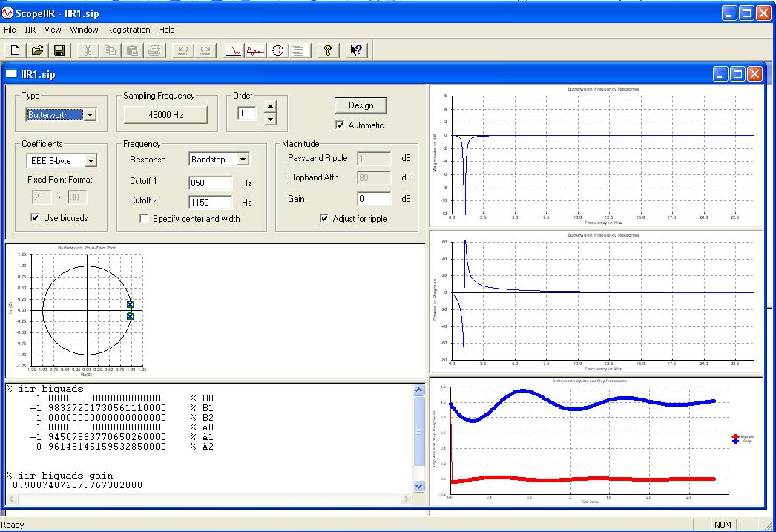Open the filter Type dropdown

pos(90,115)
